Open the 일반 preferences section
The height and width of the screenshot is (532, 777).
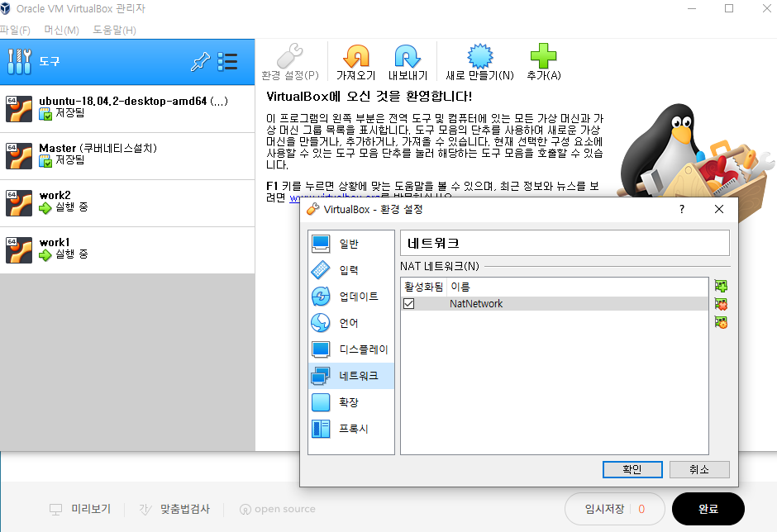351,243
